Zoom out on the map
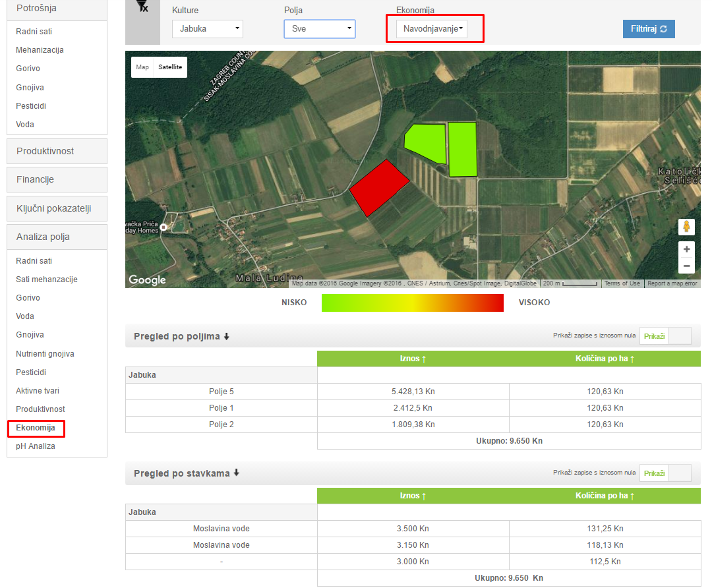The image size is (712, 588). pyautogui.click(x=686, y=266)
